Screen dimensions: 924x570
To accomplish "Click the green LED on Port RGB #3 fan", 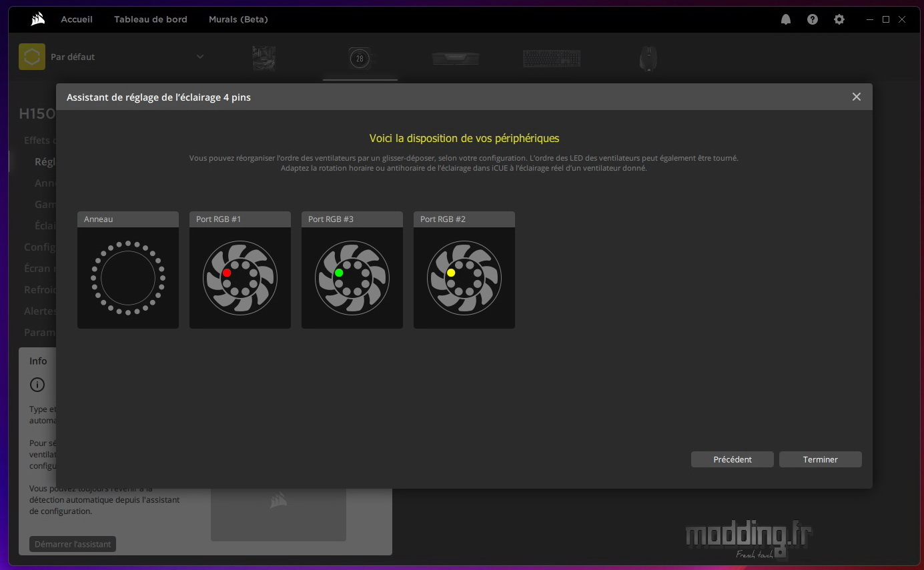I will tap(339, 273).
